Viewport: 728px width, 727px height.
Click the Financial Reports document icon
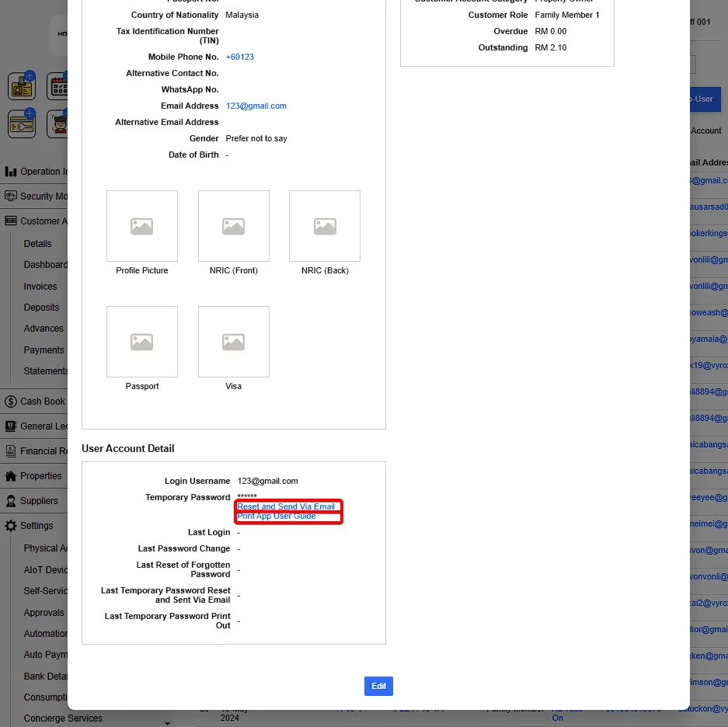pos(11,451)
